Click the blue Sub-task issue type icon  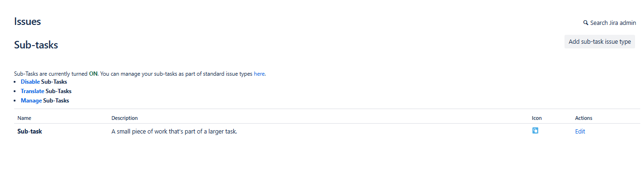[x=535, y=131]
